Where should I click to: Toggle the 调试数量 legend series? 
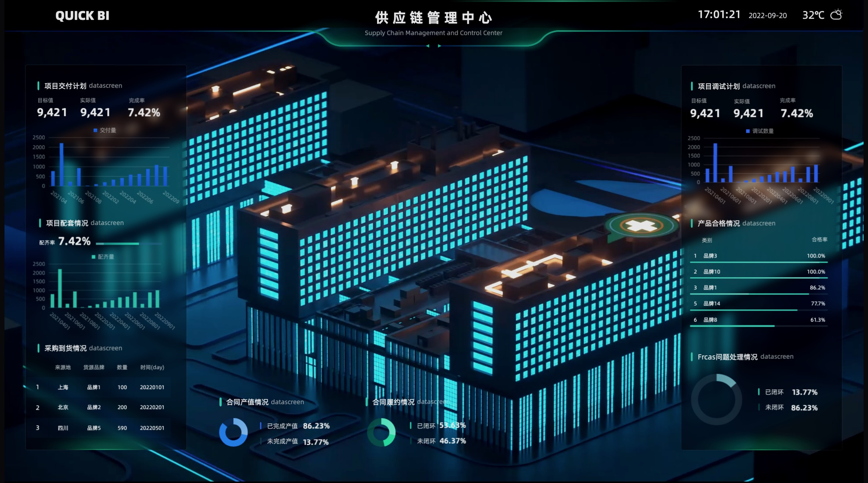click(760, 131)
